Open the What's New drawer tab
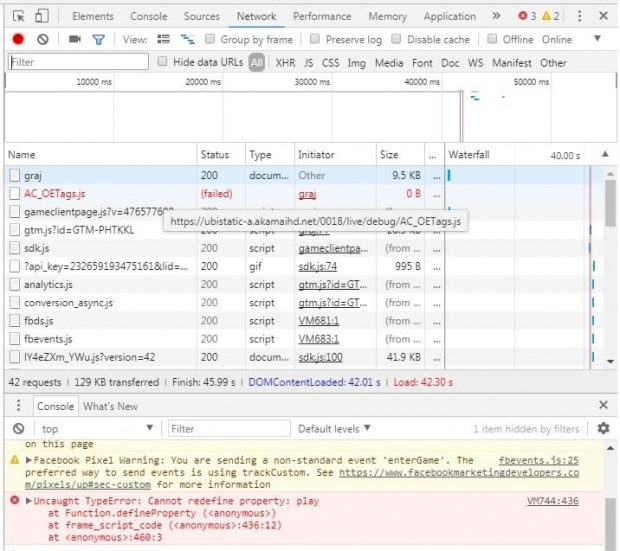 pos(110,406)
